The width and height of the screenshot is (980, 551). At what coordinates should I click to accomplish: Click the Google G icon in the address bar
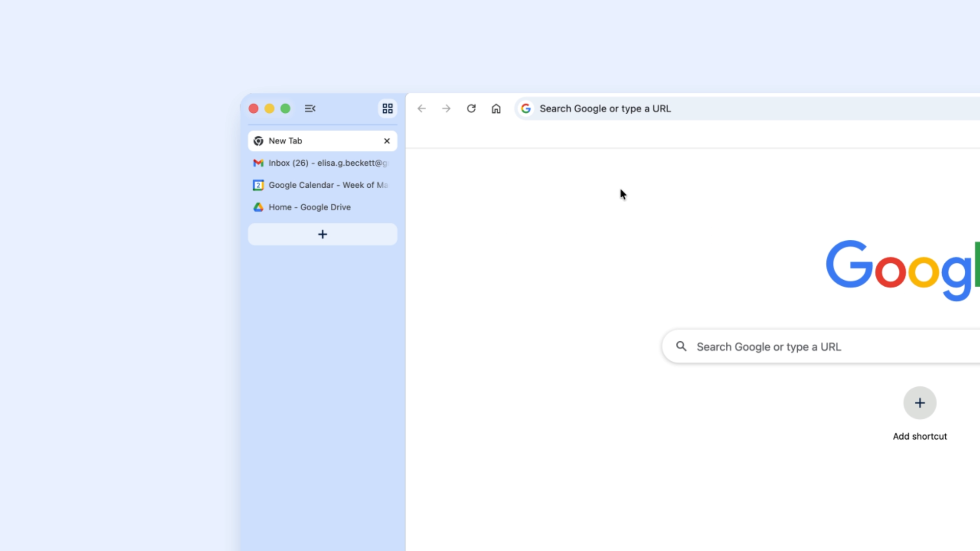pos(526,108)
